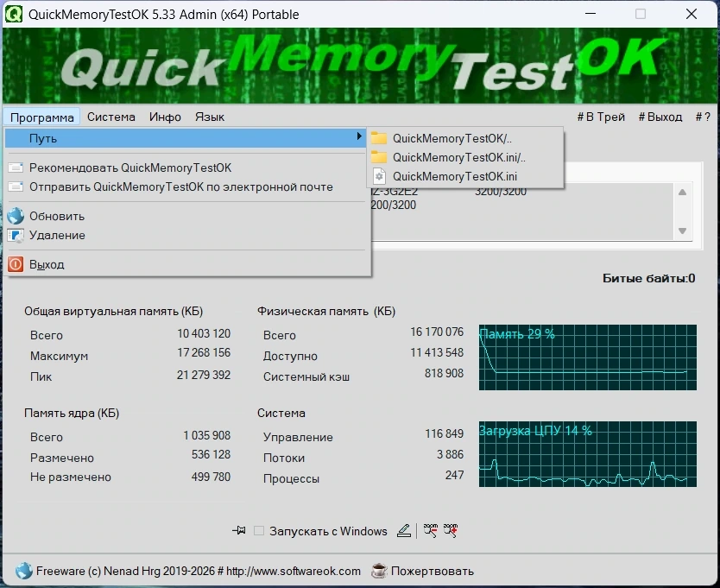Click the Физическая память (КБ) heading
The width and height of the screenshot is (720, 588).
coord(326,312)
